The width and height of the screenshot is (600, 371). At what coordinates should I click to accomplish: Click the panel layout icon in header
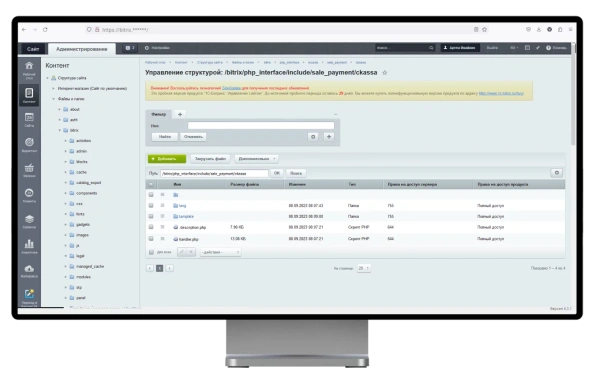(x=527, y=48)
